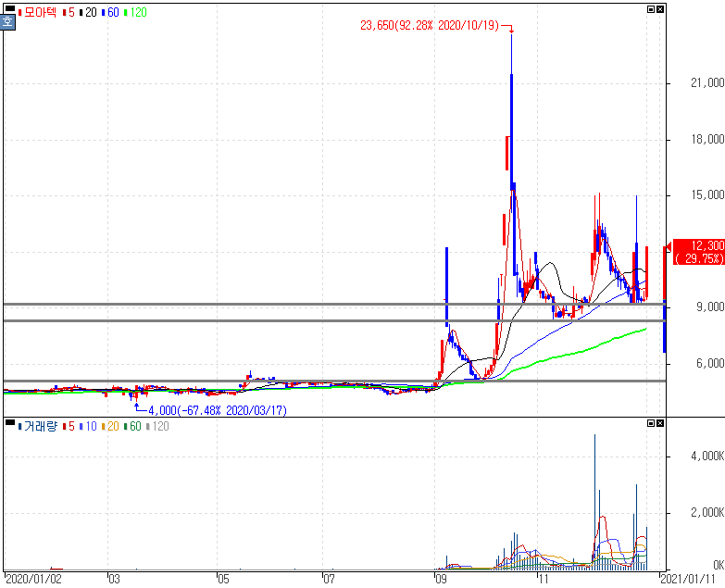Viewport: 725px width, 588px height.
Task: Click the 18,000 price axis label
Action: pos(707,139)
